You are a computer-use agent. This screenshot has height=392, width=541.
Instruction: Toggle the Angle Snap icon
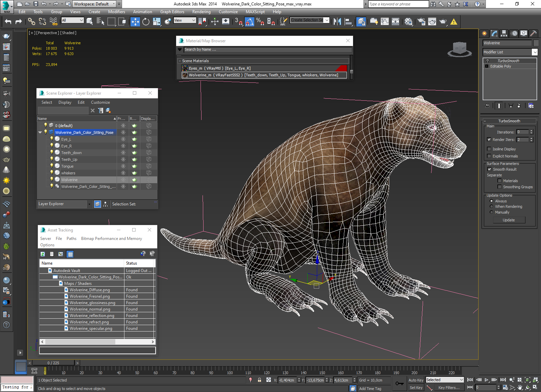[x=249, y=22]
